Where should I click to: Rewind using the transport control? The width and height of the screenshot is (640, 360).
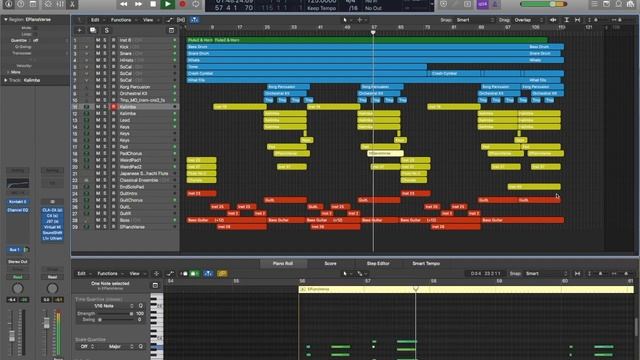123,4
